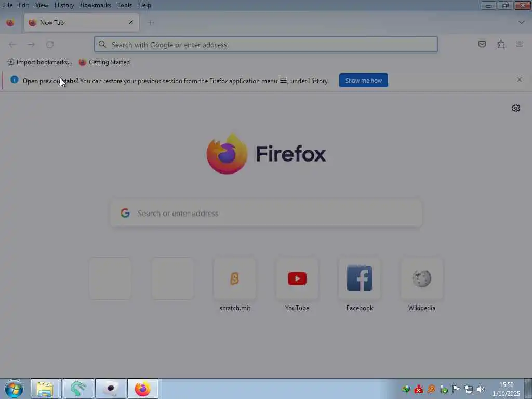Screen dimensions: 532x399
Task: Open the View menu
Action: (x=42, y=5)
